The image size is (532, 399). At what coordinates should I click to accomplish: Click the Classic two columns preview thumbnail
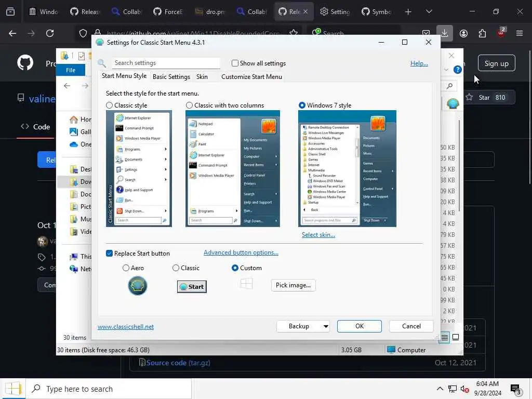232,168
